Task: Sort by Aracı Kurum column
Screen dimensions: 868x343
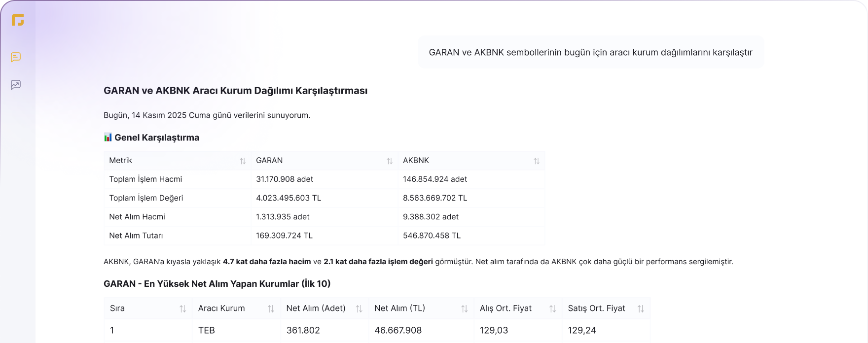Action: 271,309
